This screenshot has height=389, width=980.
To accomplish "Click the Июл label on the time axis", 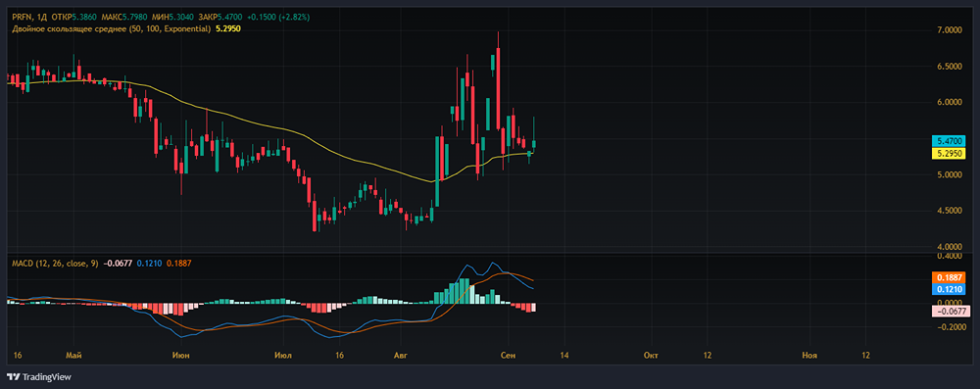I will [282, 356].
